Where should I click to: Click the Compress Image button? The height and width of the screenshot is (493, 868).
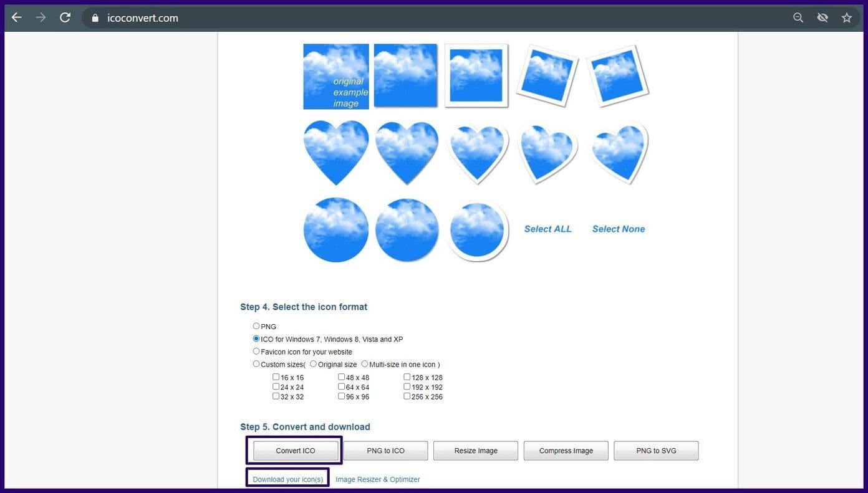(566, 451)
